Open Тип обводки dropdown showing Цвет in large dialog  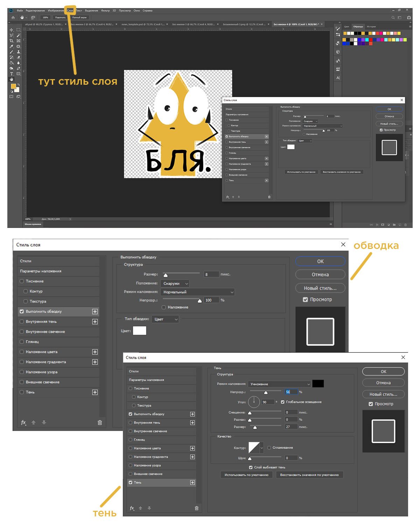(x=166, y=319)
